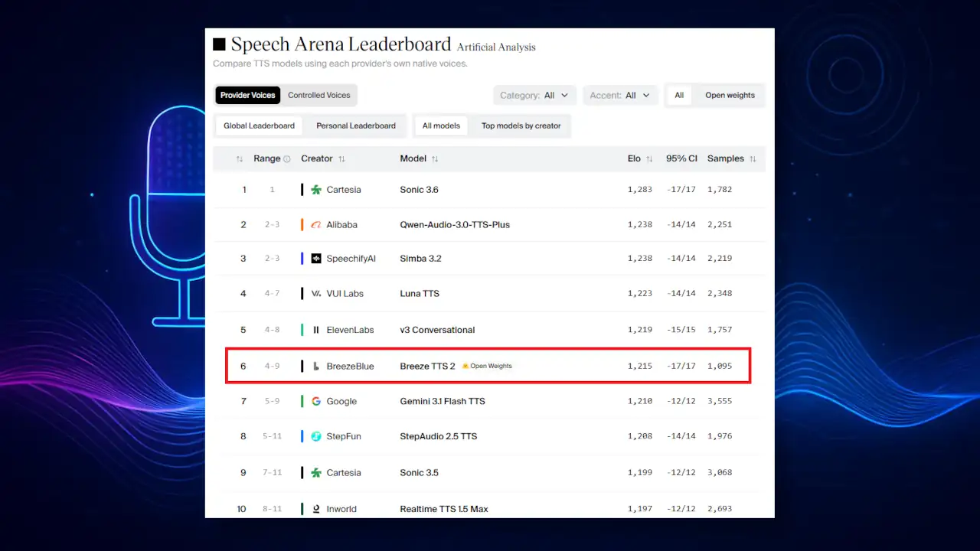Viewport: 980px width, 551px height.
Task: Select the Sonic 3.5 model name
Action: (420, 473)
